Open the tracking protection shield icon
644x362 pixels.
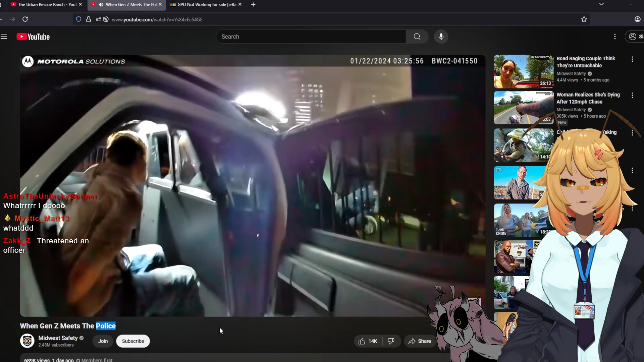click(x=78, y=19)
